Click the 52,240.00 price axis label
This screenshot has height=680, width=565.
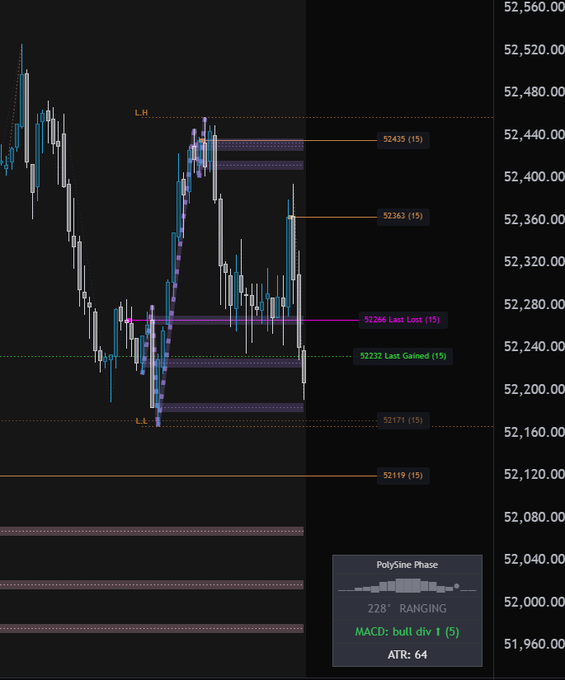(534, 347)
